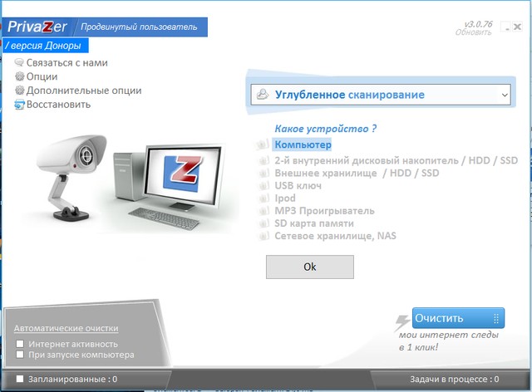
Task: Expand the Углубленное сканирование dropdown arrow
Action: pos(504,96)
